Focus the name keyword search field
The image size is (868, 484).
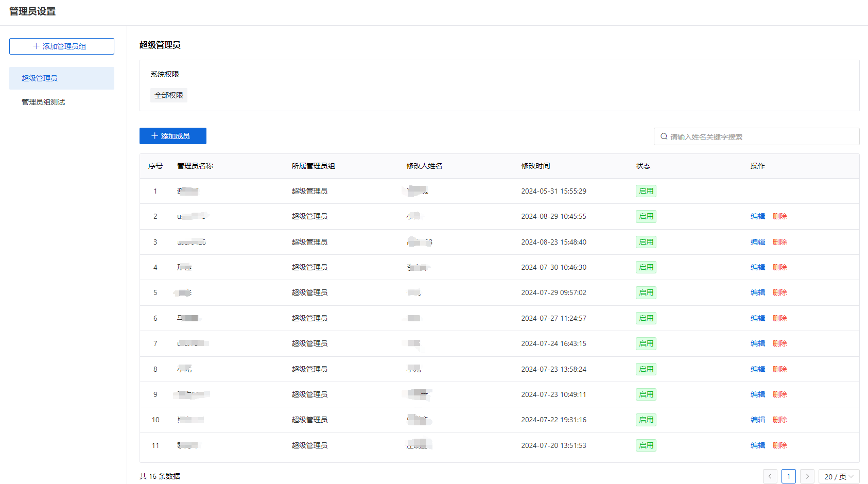coord(762,137)
